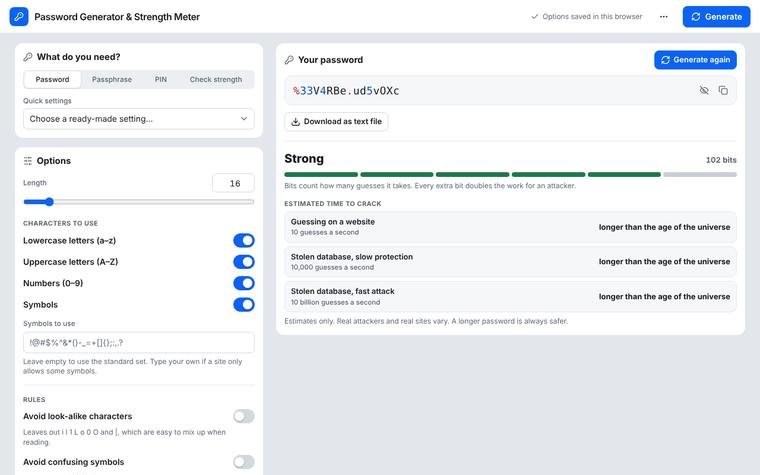Click Download as text file button
Image resolution: width=760 pixels, height=475 pixels.
[336, 122]
